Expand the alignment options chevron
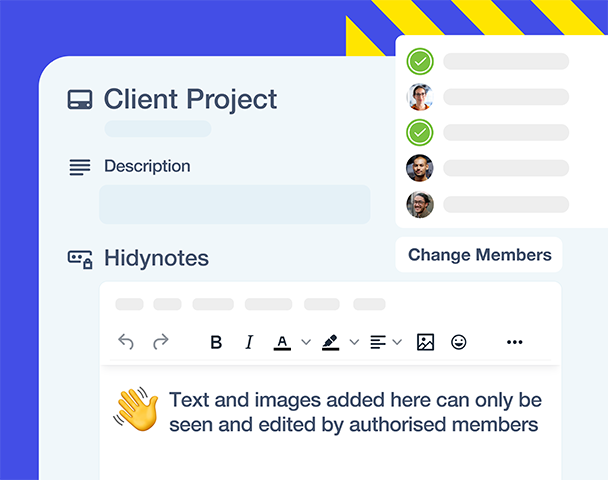This screenshot has width=608, height=480. point(397,342)
